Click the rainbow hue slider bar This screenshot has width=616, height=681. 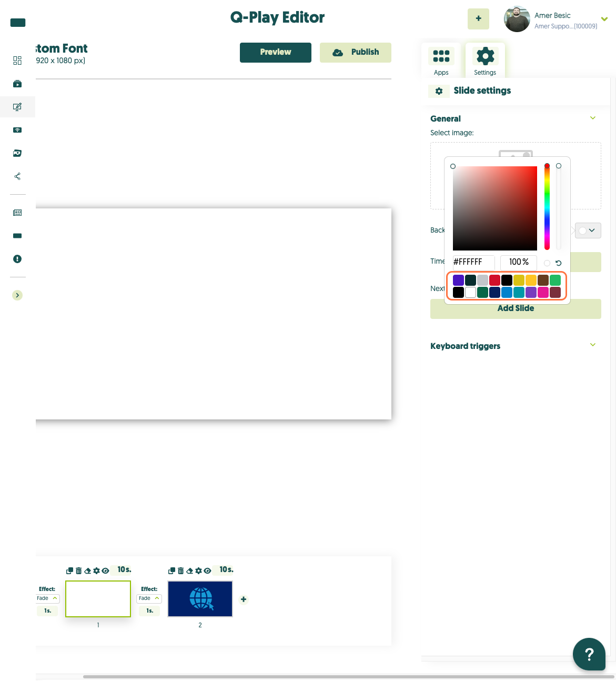(x=547, y=207)
